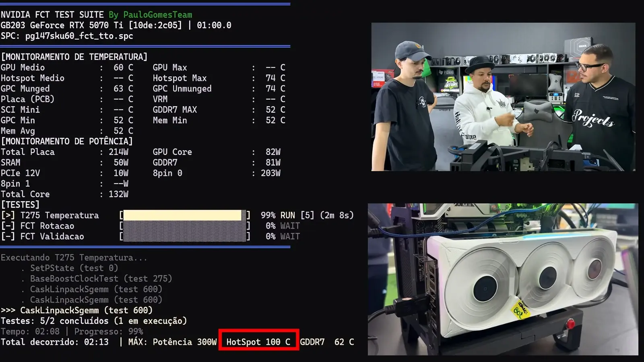
Task: Click the 'Progresso: 99%' text
Action: click(109, 331)
